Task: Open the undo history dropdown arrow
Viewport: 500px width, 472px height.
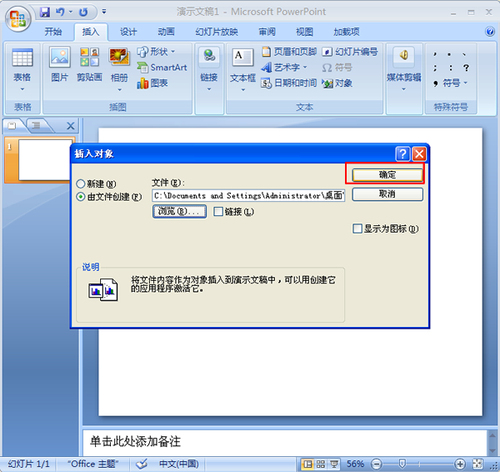Action: (x=71, y=12)
